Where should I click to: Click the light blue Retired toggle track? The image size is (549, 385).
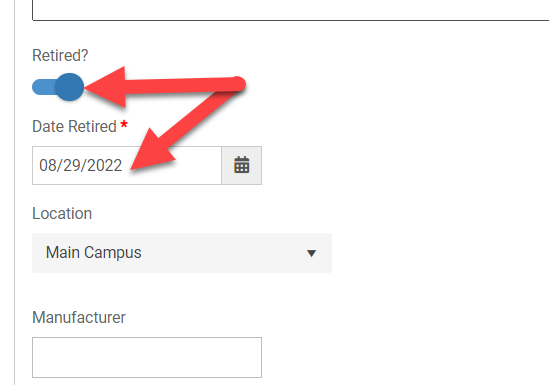pos(44,87)
